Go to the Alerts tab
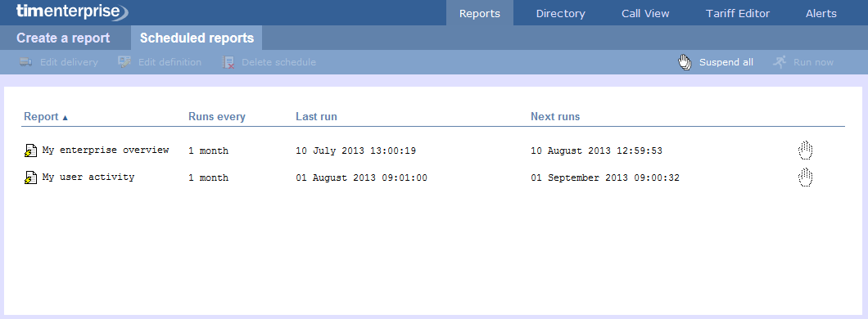The height and width of the screenshot is (319, 868). [x=821, y=13]
